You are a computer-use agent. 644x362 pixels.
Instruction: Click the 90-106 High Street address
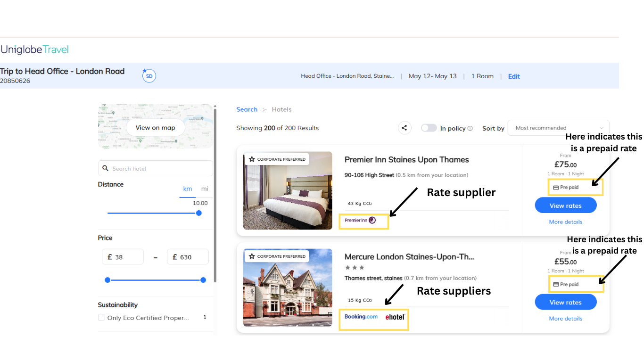click(369, 175)
